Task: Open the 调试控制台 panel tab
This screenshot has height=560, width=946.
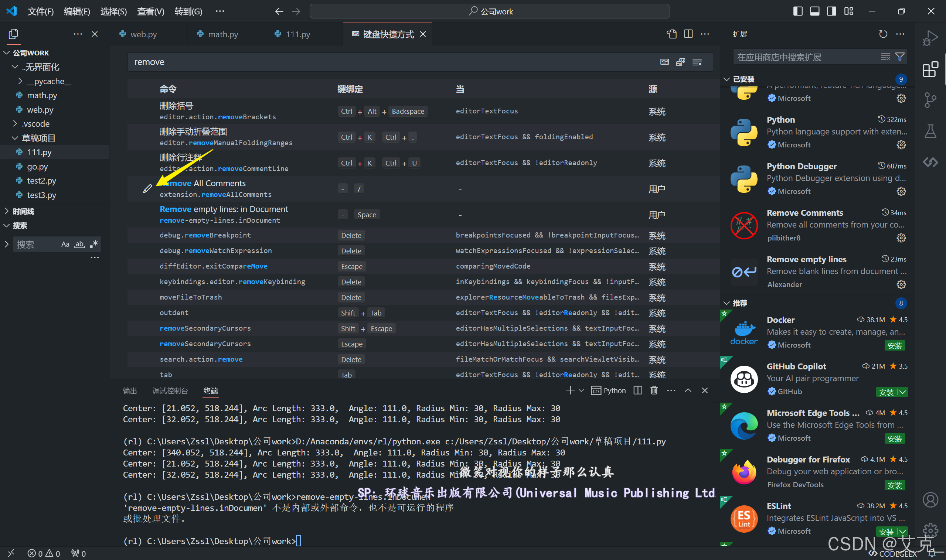Action: [x=170, y=390]
